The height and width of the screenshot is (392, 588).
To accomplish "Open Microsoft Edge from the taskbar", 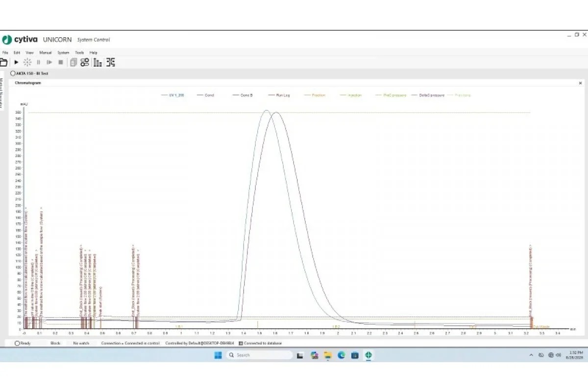I will click(342, 355).
